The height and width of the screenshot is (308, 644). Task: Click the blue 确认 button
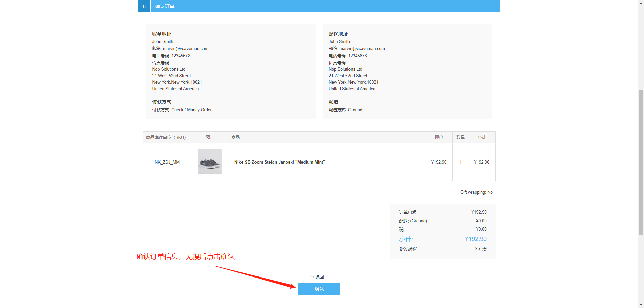[x=319, y=289]
